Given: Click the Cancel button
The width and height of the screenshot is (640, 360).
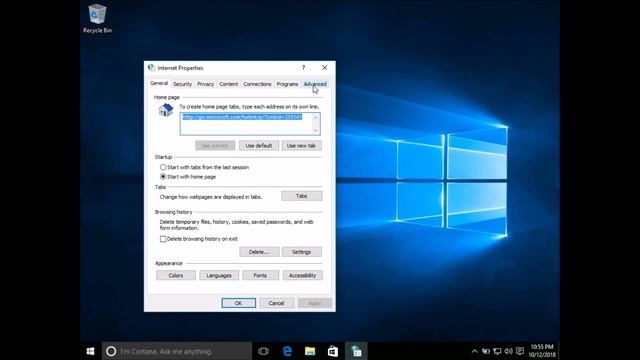Looking at the screenshot, I should pyautogui.click(x=276, y=303).
